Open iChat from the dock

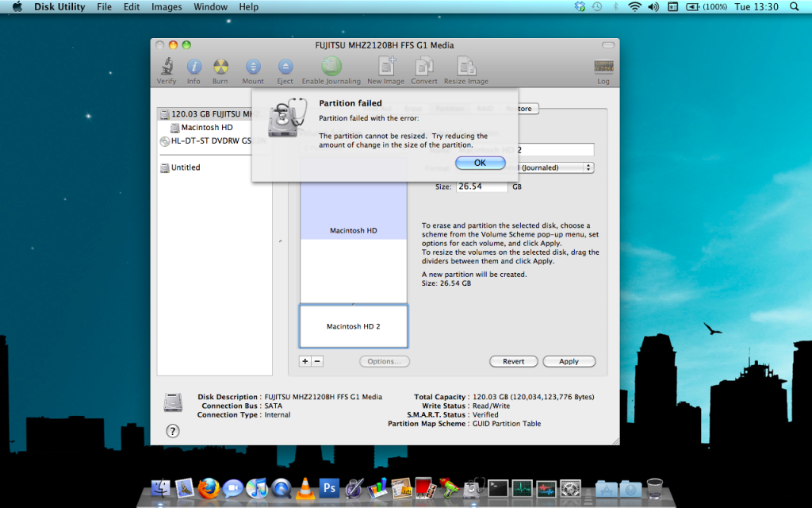(233, 488)
